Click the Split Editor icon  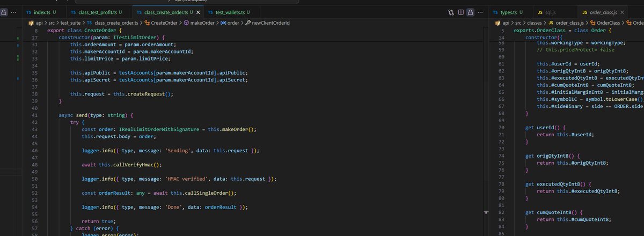tap(460, 12)
